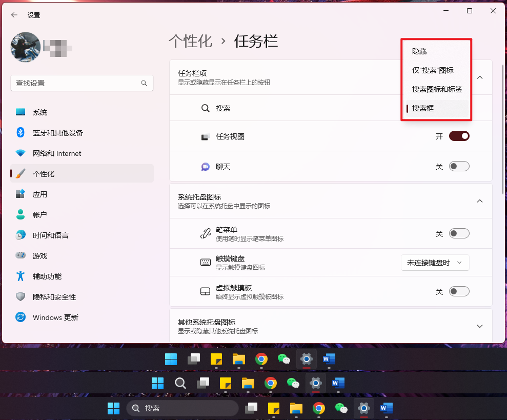
Task: Collapse the 系统托盘图标 section
Action: coord(479,201)
